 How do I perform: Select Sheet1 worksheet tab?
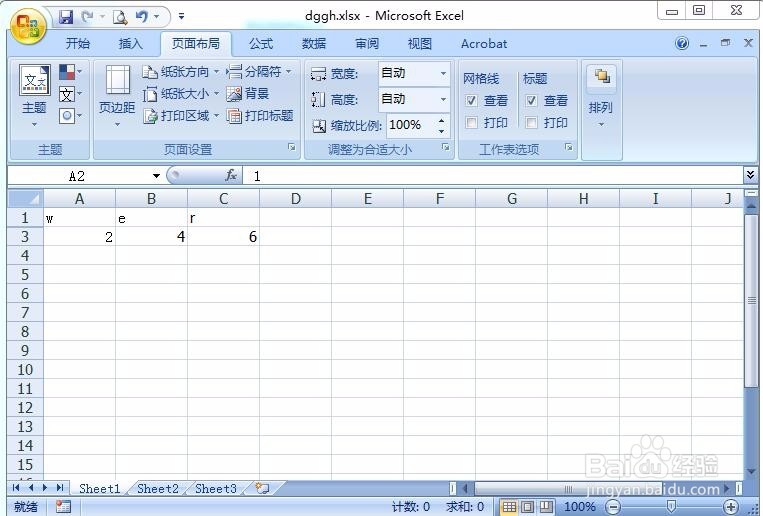pos(99,488)
